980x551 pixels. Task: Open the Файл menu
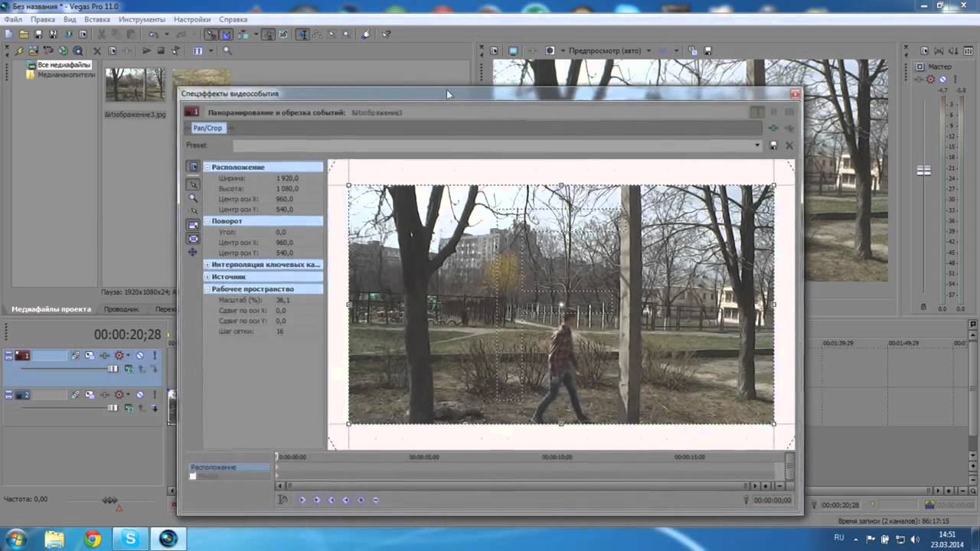pos(13,19)
